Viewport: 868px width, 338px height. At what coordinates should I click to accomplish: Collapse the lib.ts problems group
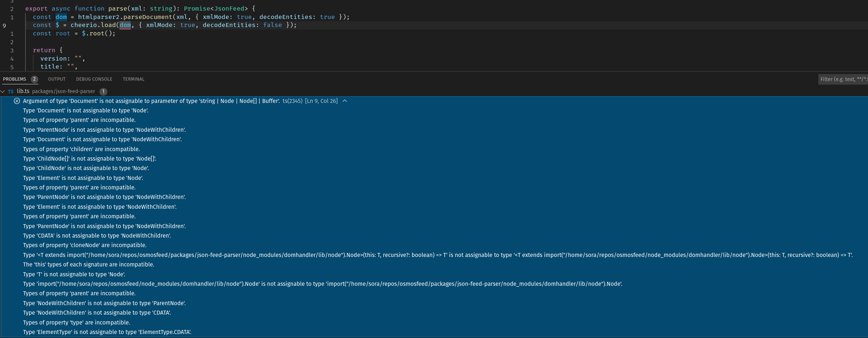point(3,91)
